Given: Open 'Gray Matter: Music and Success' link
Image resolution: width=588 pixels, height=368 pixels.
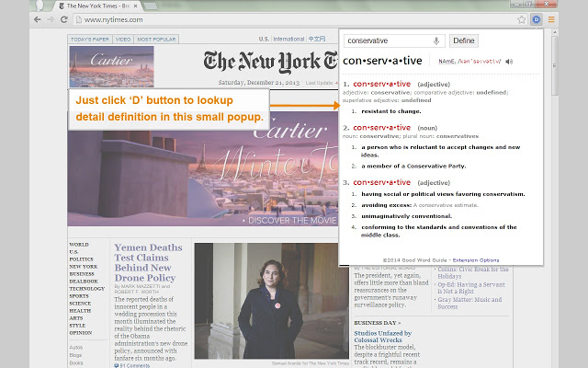Looking at the screenshot, I should 469,303.
